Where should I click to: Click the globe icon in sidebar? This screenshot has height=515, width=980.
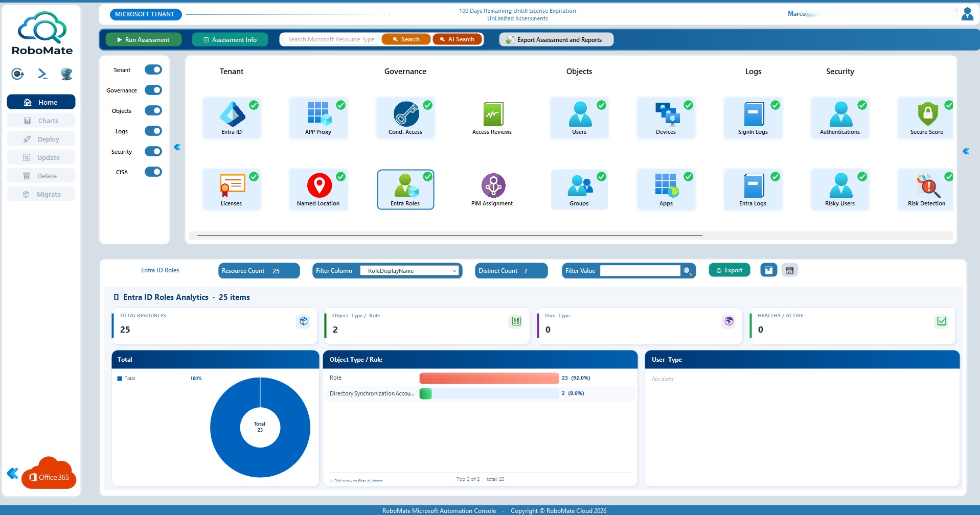coord(66,74)
